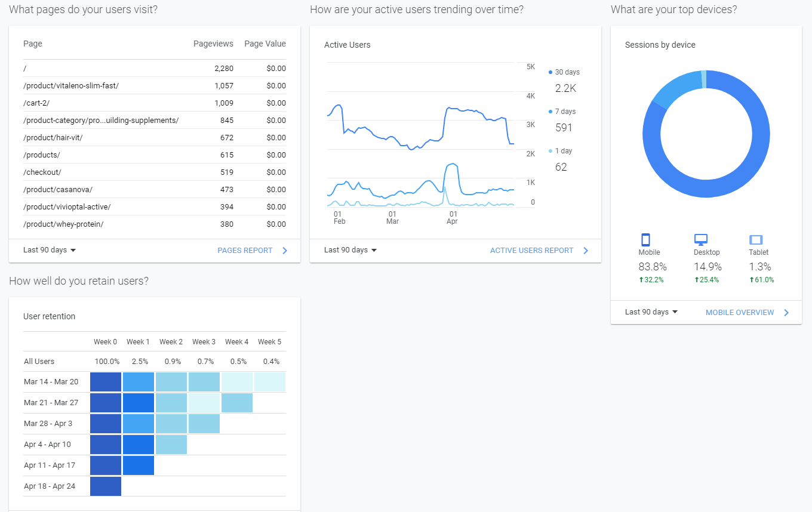Click Week 1 cell for Apr 11 - Apr 17
Screen dimensions: 812x512
pos(139,465)
